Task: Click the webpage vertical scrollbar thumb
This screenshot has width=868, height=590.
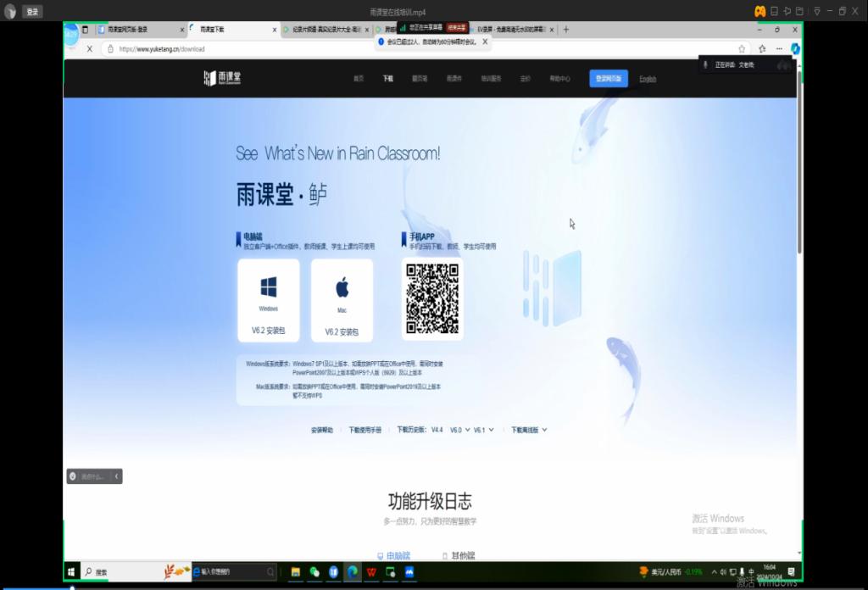Action: (799, 162)
